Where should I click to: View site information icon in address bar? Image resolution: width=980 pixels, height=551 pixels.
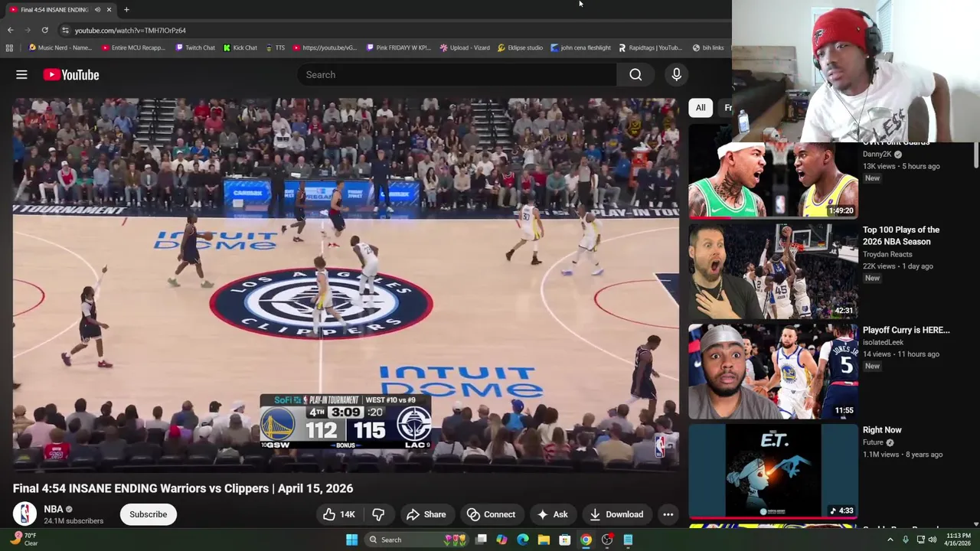pos(65,30)
